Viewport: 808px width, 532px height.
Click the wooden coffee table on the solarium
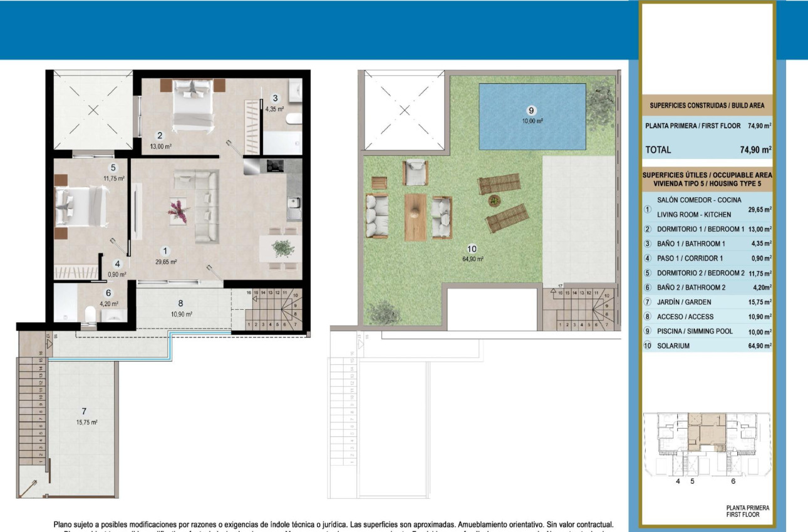(x=415, y=217)
